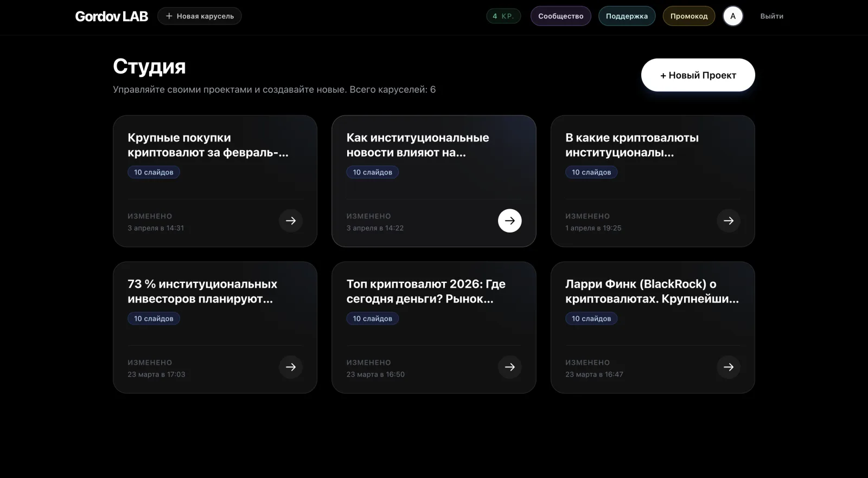Screen dimensions: 868x478
Task: Click the date '23 марта в 16:50'
Action: [x=375, y=374]
